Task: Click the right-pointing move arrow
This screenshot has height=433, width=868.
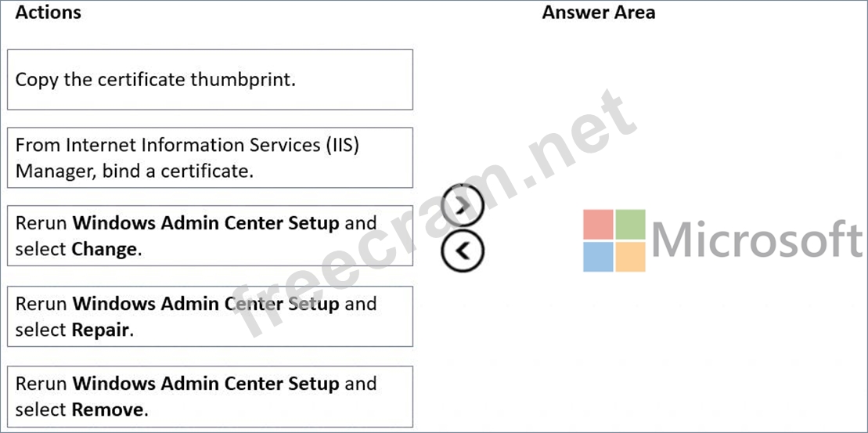Action: point(463,206)
